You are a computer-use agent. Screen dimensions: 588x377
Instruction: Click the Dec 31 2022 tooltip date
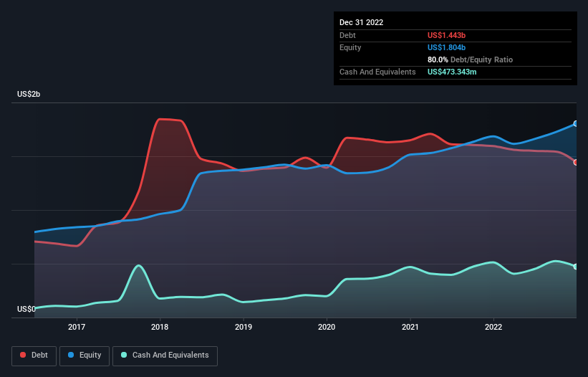[x=361, y=22]
